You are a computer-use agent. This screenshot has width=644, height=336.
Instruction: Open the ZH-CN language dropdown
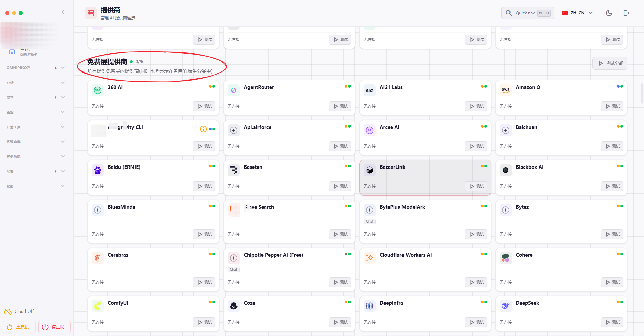(x=578, y=13)
